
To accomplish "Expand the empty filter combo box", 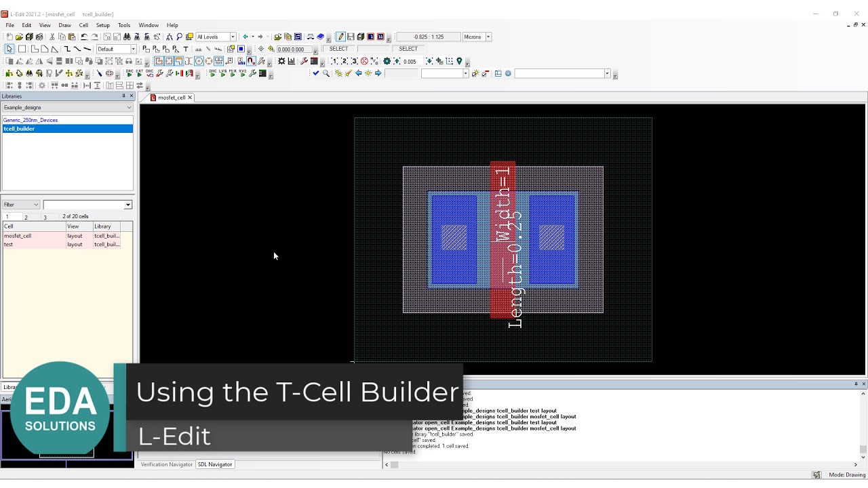I will tap(127, 205).
